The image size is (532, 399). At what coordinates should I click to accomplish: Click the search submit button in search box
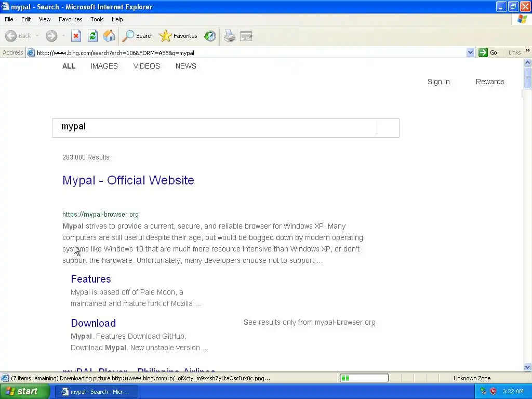coord(388,128)
